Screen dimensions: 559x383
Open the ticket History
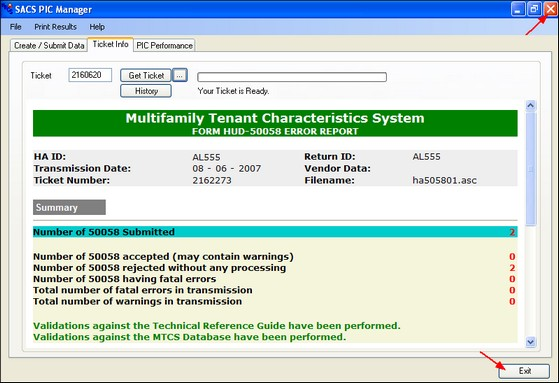146,91
